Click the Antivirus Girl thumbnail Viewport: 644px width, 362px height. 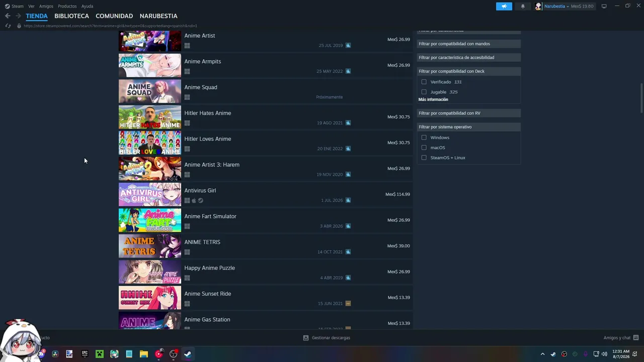pyautogui.click(x=150, y=195)
